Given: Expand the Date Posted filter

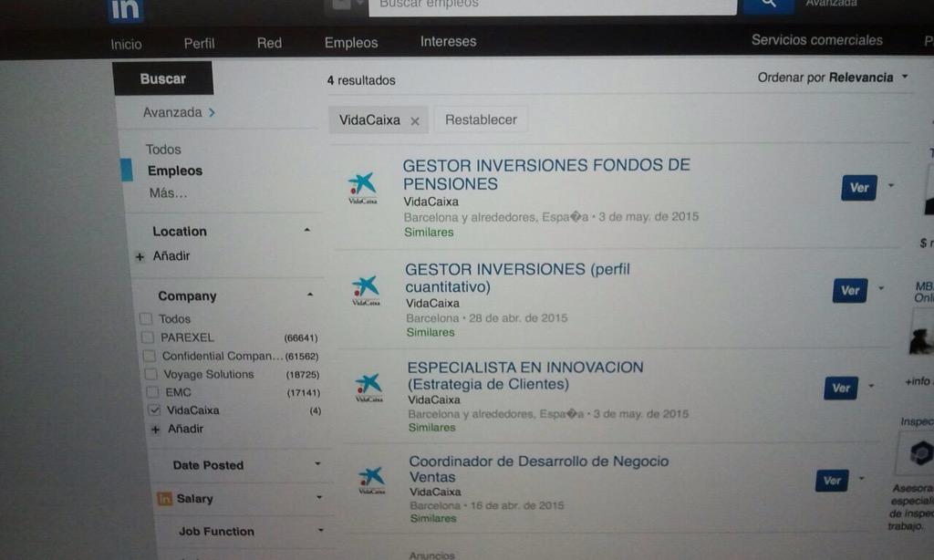Looking at the screenshot, I should click(317, 463).
